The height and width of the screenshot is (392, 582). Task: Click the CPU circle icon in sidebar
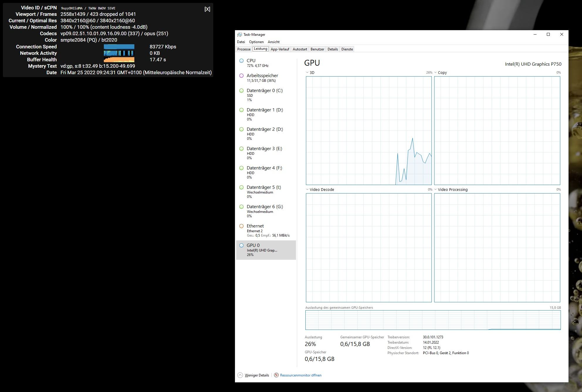(241, 61)
